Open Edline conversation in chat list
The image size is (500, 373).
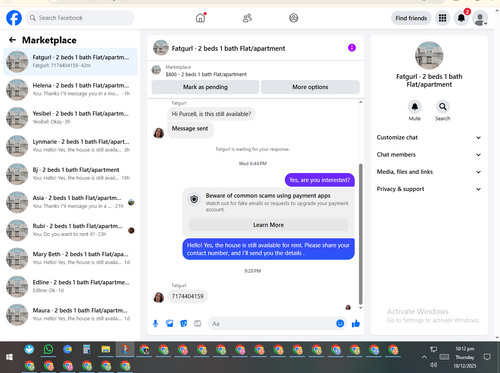(70, 287)
